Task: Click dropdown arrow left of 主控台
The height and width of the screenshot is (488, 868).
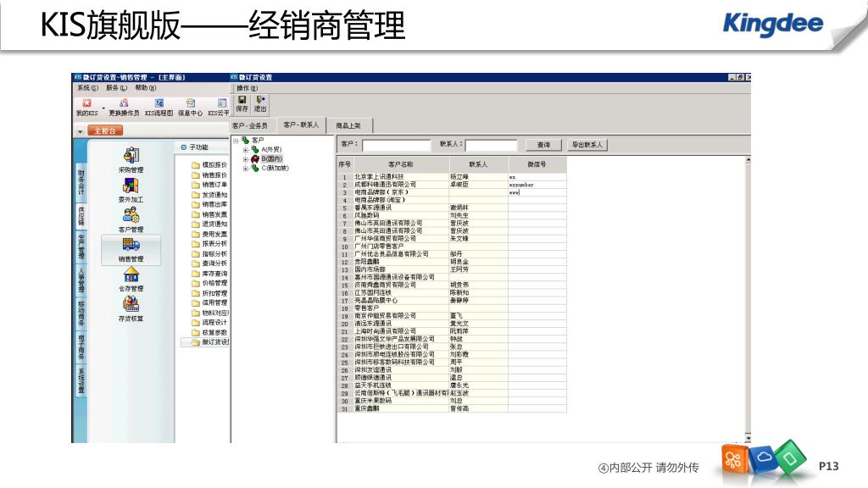Action: click(x=81, y=131)
